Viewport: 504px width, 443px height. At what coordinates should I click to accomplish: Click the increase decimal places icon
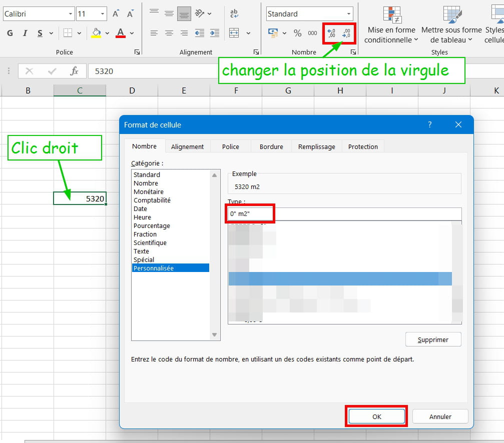pyautogui.click(x=331, y=33)
